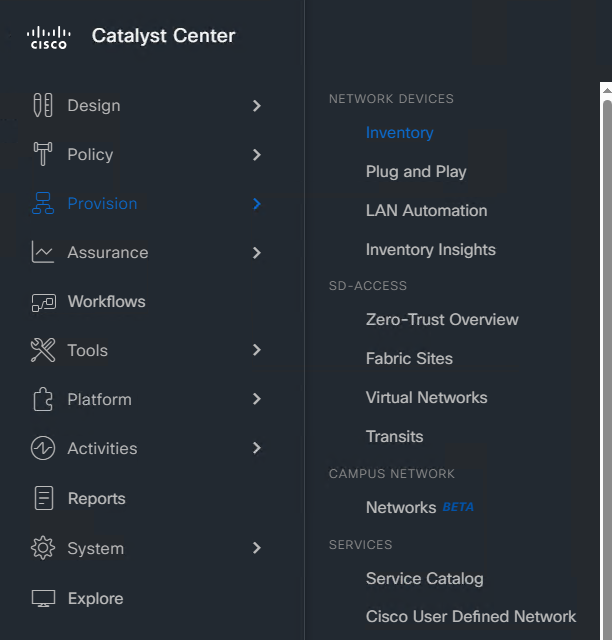Select Plug and Play menu entry
This screenshot has width=612, height=640.
coord(416,172)
